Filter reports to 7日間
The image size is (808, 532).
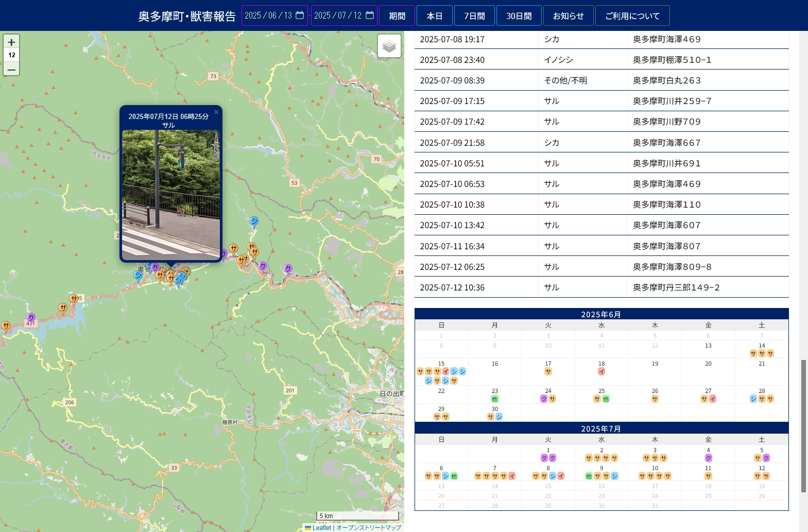pyautogui.click(x=474, y=16)
